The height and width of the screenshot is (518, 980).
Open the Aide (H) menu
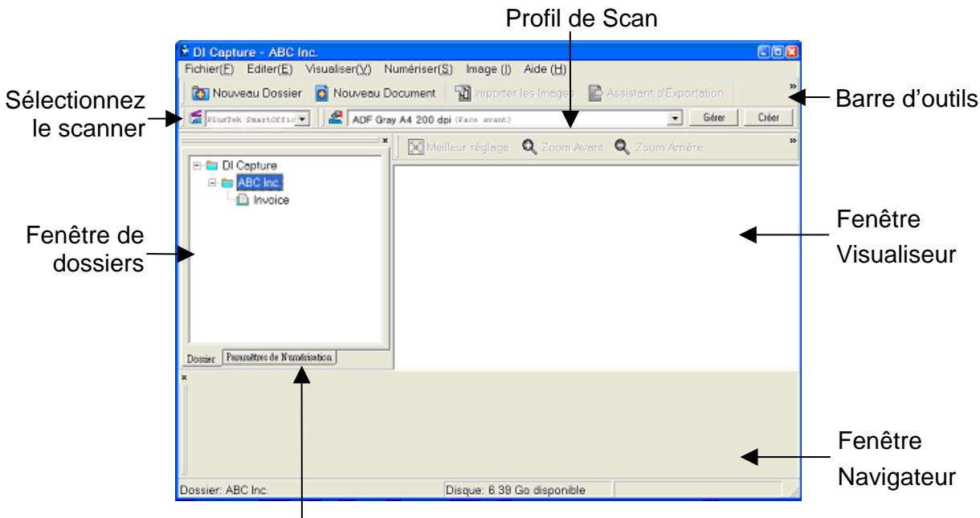(545, 69)
